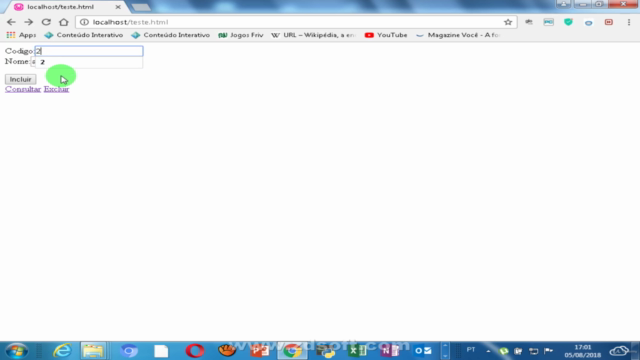The width and height of the screenshot is (640, 360).
Task: Open PowerPoint from the taskbar
Action: point(260,351)
